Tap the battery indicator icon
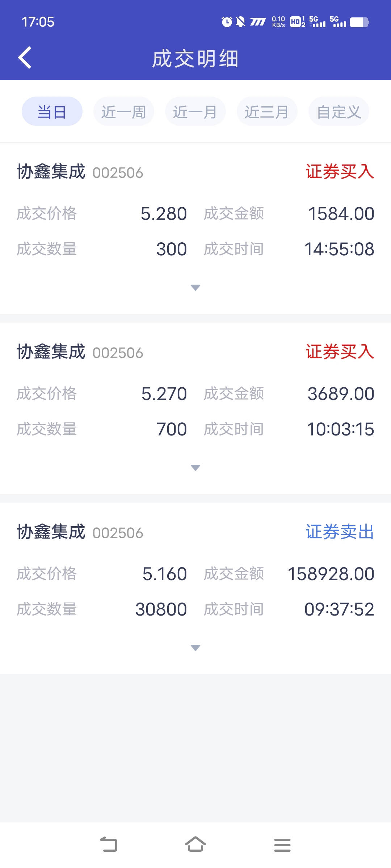391x868 pixels. click(x=359, y=22)
